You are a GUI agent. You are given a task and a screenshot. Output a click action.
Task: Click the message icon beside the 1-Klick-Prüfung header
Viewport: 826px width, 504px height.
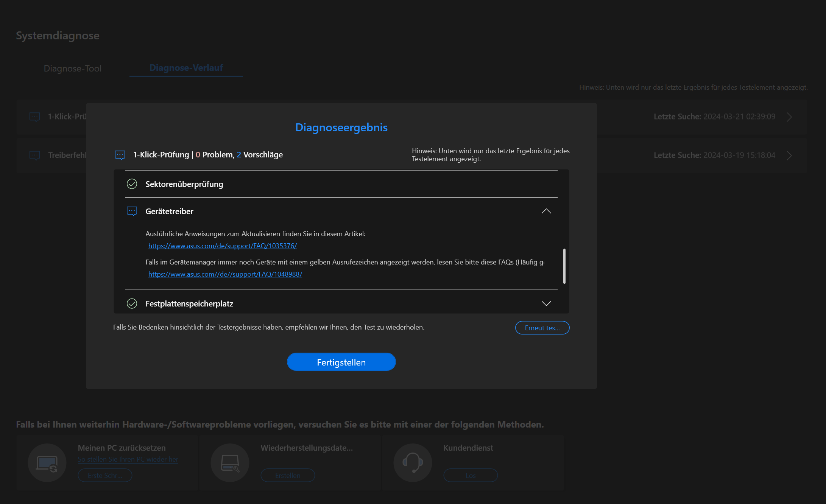[x=120, y=155]
